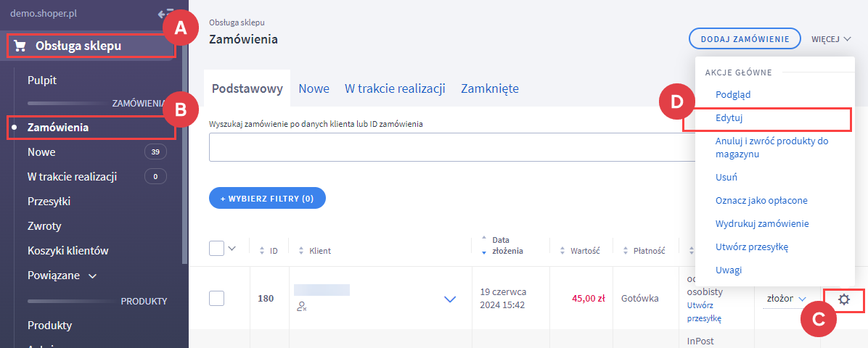
Task: Sort by Wartość column arrows
Action: tap(562, 251)
